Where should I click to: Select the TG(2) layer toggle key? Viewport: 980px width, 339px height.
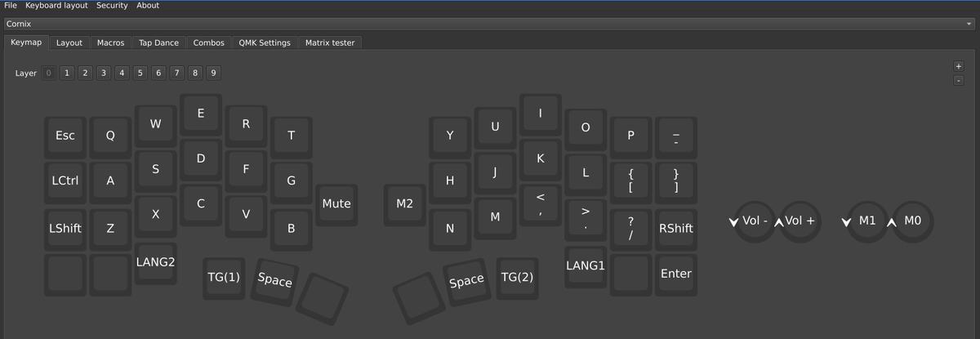[x=517, y=277]
